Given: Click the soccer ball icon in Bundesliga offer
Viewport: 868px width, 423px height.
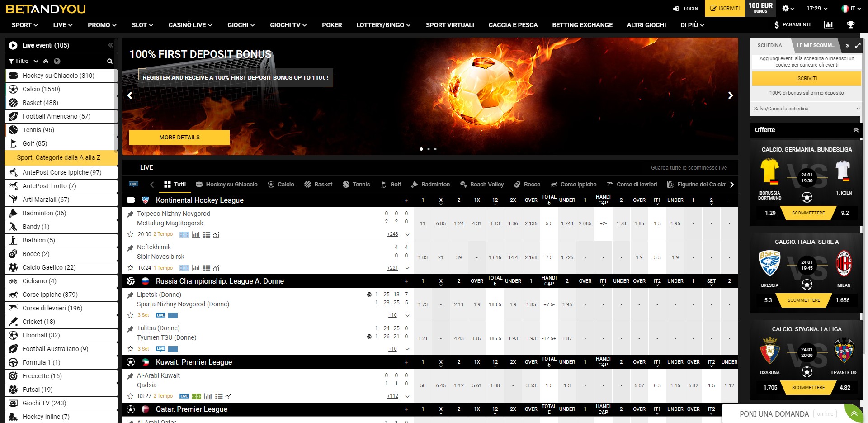Looking at the screenshot, I should [x=807, y=197].
